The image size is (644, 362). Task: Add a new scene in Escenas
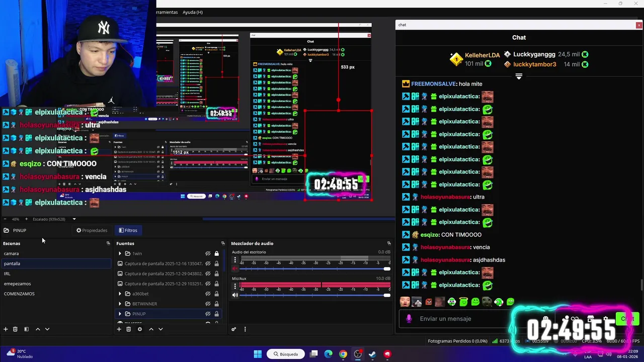(x=6, y=329)
